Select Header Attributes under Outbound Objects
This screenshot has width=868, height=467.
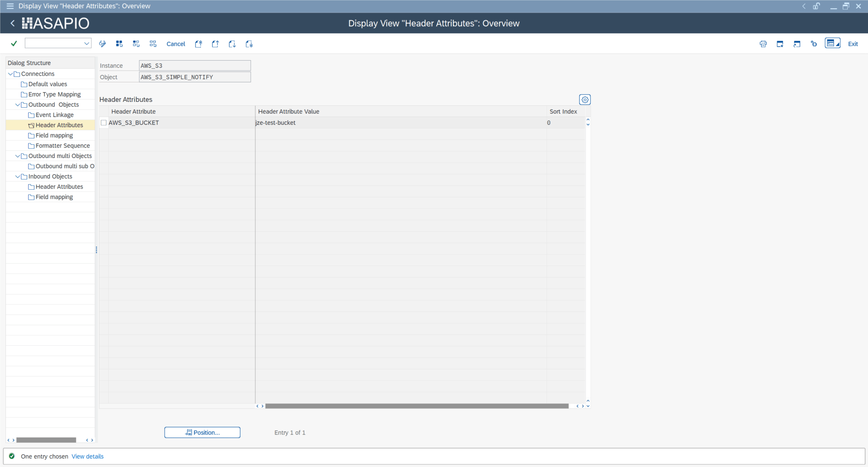59,125
